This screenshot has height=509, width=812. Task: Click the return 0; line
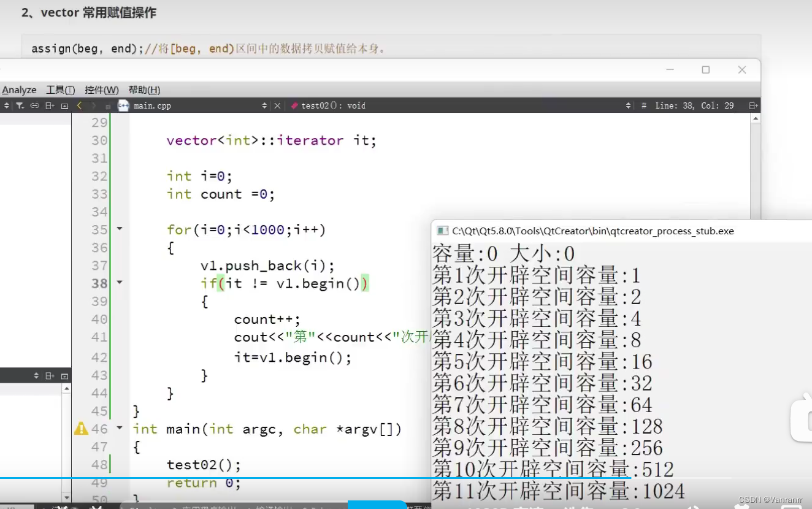(204, 483)
